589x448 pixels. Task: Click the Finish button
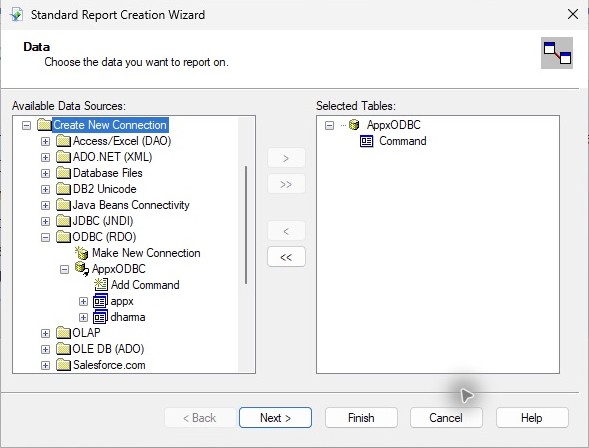361,418
